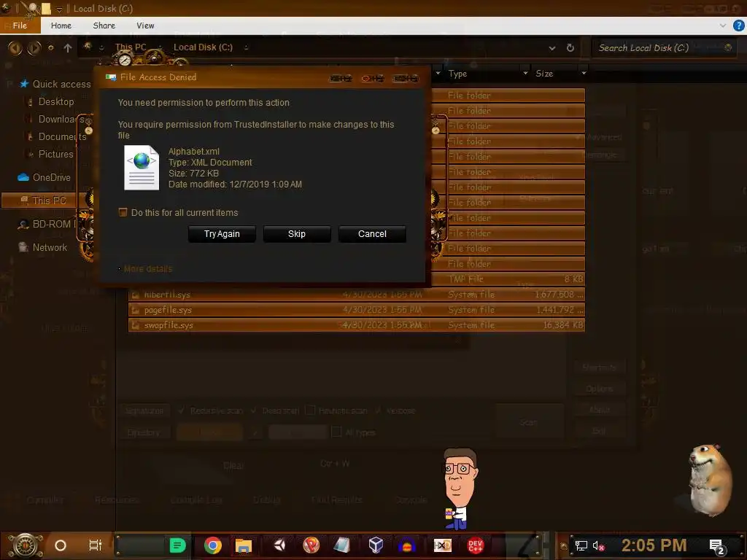Click the TMP File row type cell

[465, 279]
